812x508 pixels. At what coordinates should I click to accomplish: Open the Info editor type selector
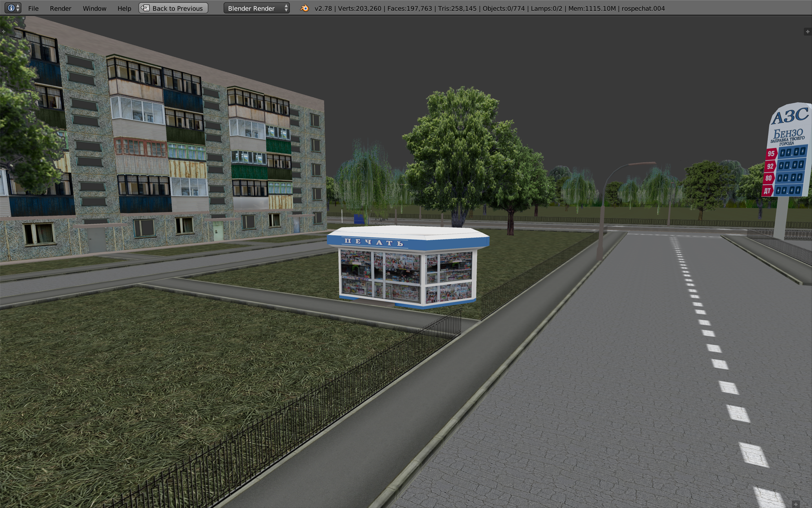[13, 8]
